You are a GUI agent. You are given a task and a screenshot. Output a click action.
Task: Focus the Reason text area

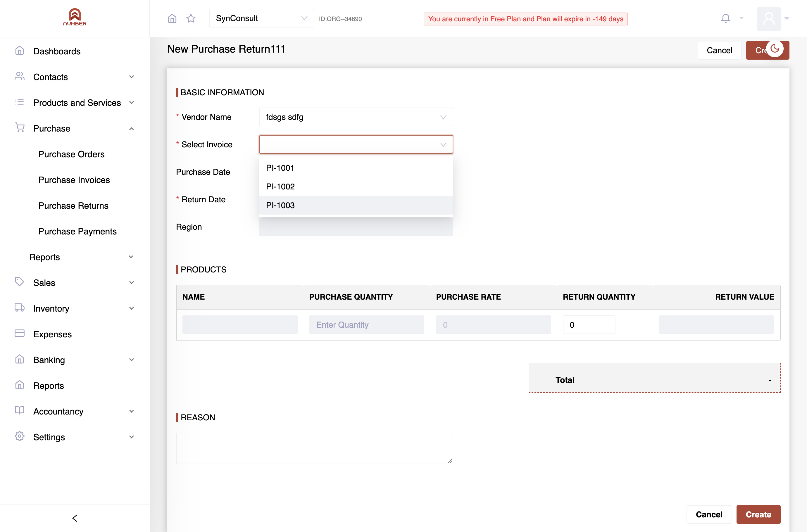[314, 448]
